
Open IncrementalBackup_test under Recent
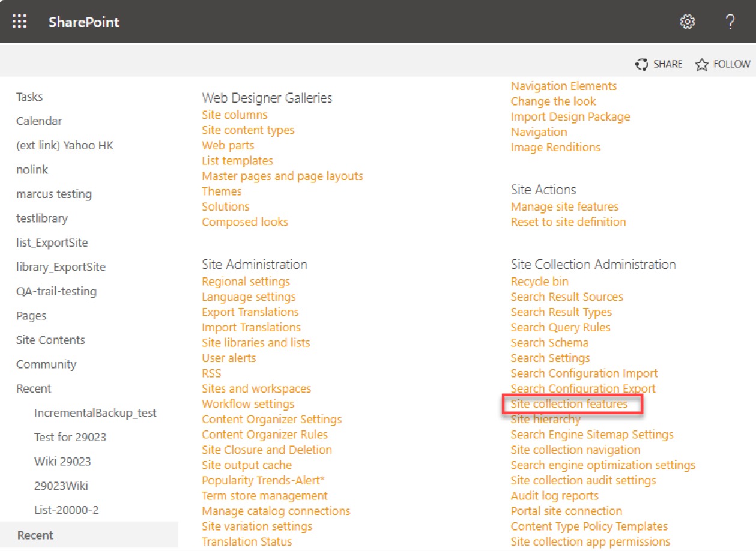(95, 413)
